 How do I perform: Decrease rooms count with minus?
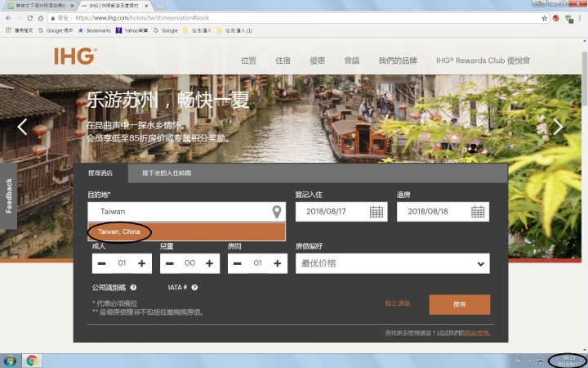(238, 263)
